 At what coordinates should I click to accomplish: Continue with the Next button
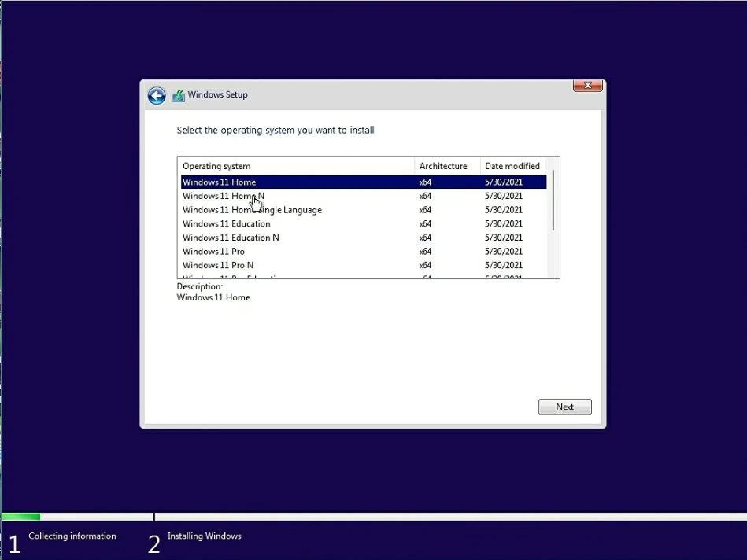[x=565, y=407]
